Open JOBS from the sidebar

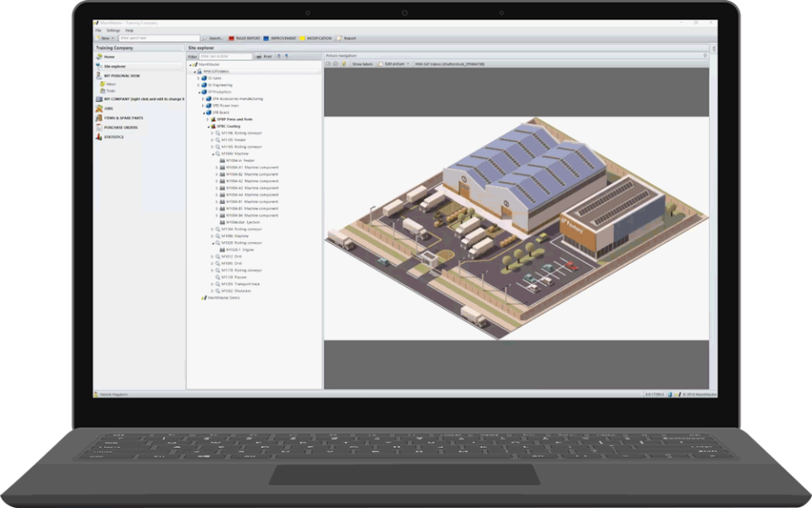click(x=107, y=108)
